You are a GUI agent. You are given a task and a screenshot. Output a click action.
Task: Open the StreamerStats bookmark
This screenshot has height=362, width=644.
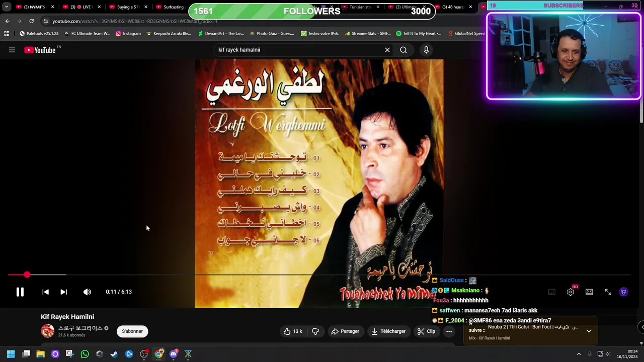[x=368, y=34]
